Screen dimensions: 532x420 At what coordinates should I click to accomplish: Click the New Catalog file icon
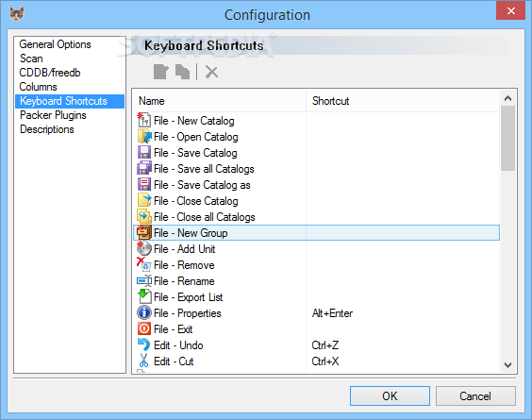tap(144, 121)
